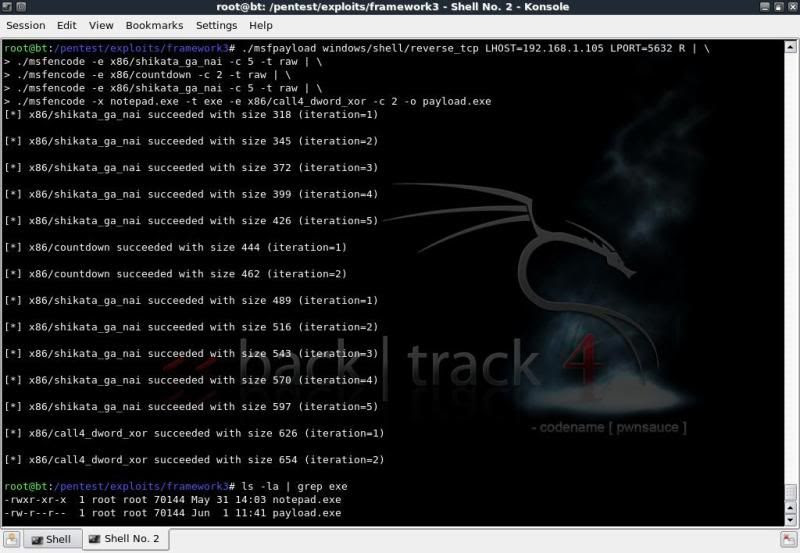Open the Edit menu

(x=66, y=26)
